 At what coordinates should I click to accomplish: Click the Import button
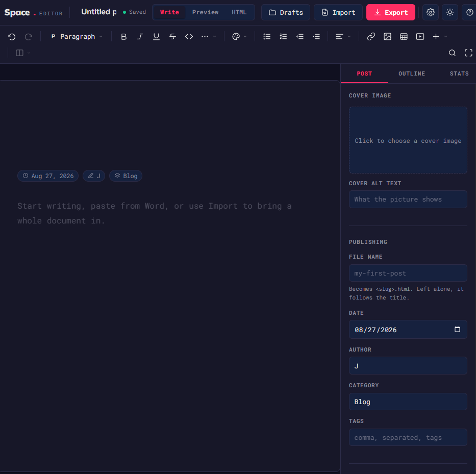(x=338, y=12)
